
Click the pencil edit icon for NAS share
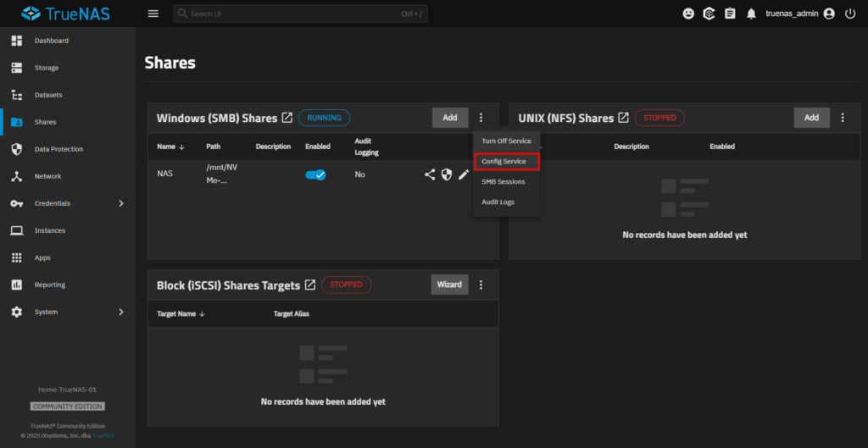pyautogui.click(x=464, y=174)
